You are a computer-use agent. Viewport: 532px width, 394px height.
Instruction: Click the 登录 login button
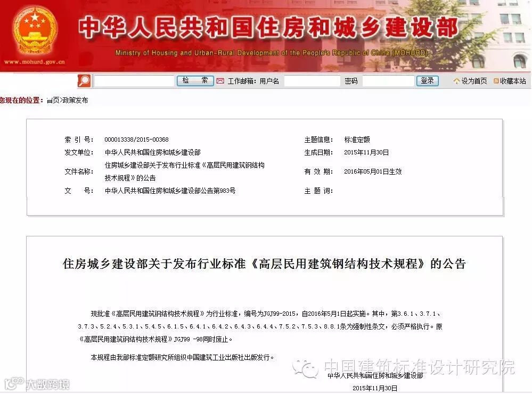(427, 81)
